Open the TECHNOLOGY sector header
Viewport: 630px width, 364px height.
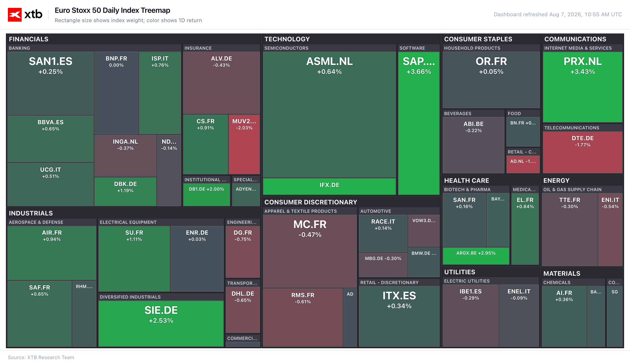point(287,39)
